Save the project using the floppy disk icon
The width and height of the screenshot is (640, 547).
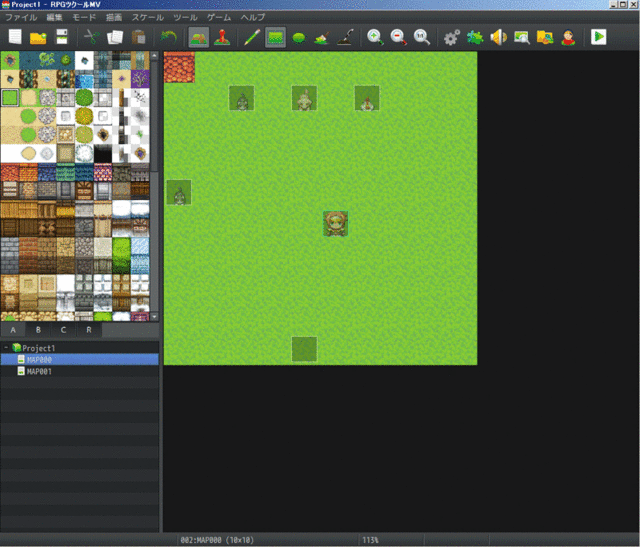[62, 37]
